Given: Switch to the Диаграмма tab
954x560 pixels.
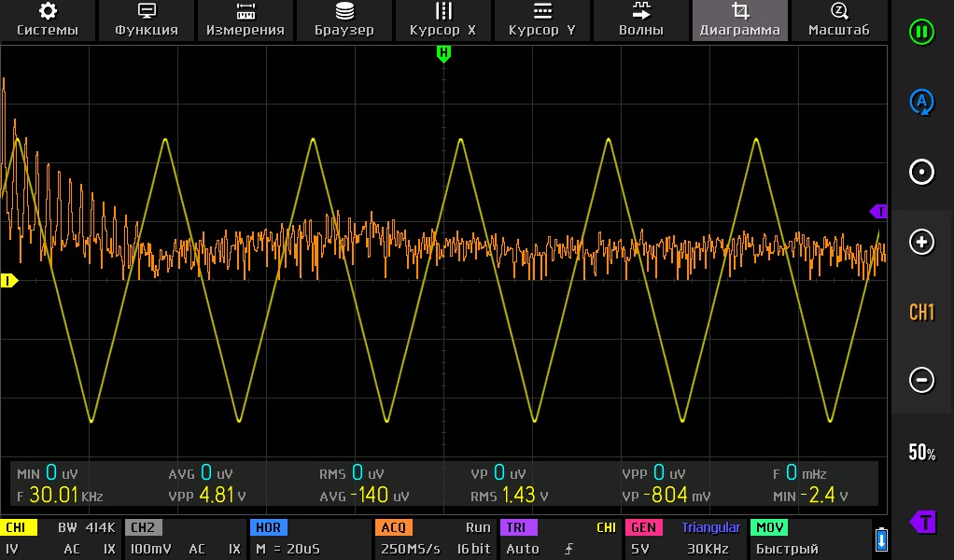Looking at the screenshot, I should coord(740,20).
